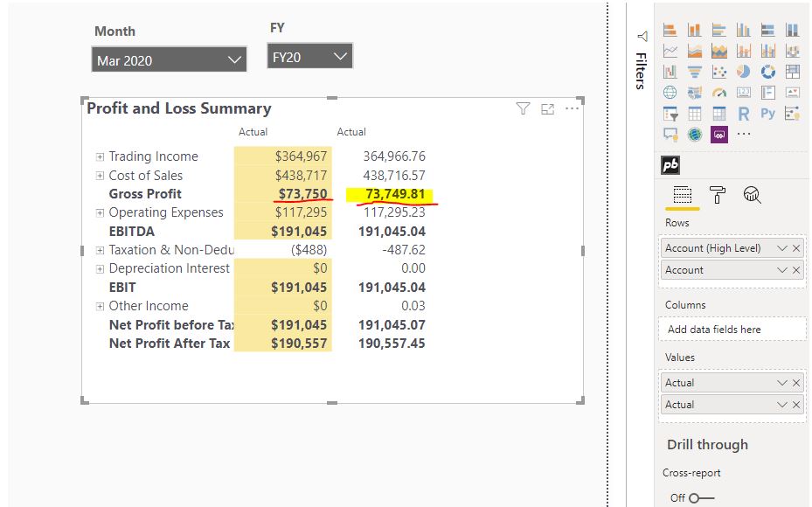Select the Clustered bar chart visual
Viewport: 812px width, 507px height.
718,30
